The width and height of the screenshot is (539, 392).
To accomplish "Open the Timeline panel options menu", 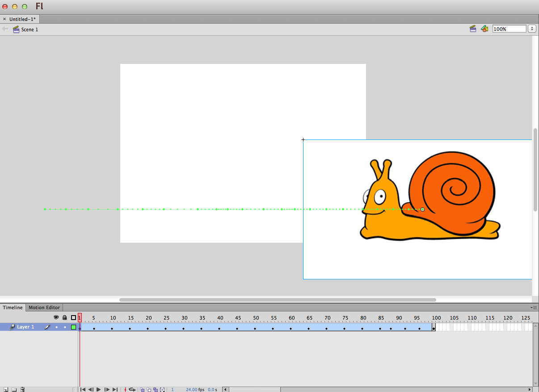I will pos(534,308).
